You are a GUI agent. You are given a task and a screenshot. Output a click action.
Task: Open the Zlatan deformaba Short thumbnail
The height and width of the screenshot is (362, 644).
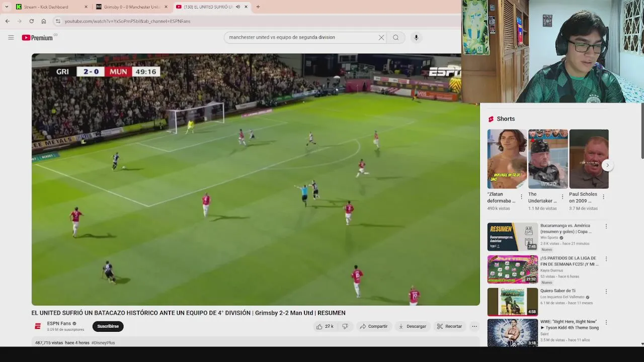pos(507,159)
